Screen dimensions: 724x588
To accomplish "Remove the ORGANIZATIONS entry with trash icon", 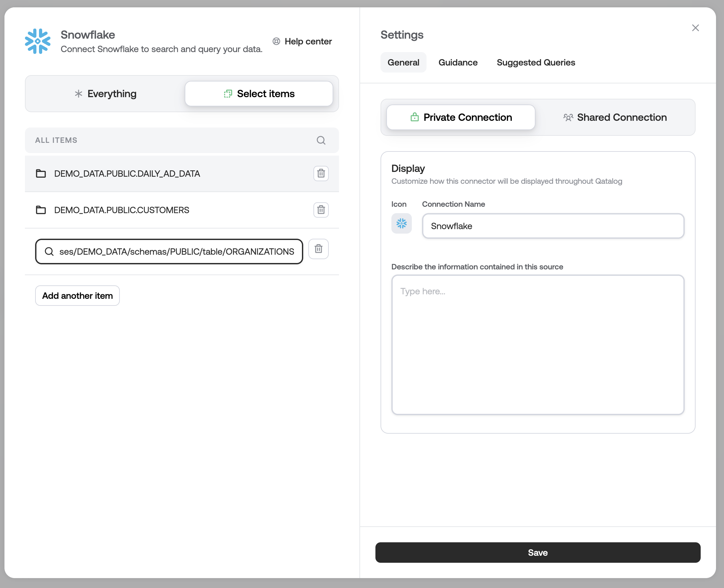I will [x=319, y=249].
